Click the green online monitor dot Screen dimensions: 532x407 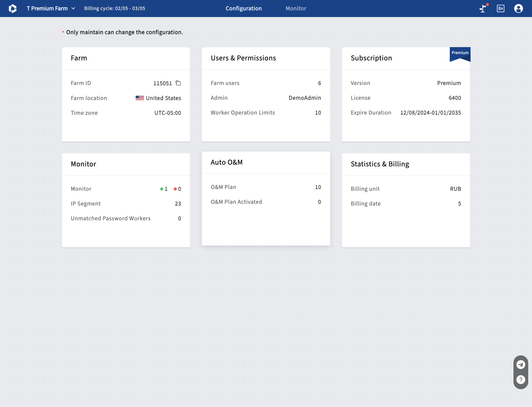tap(162, 189)
